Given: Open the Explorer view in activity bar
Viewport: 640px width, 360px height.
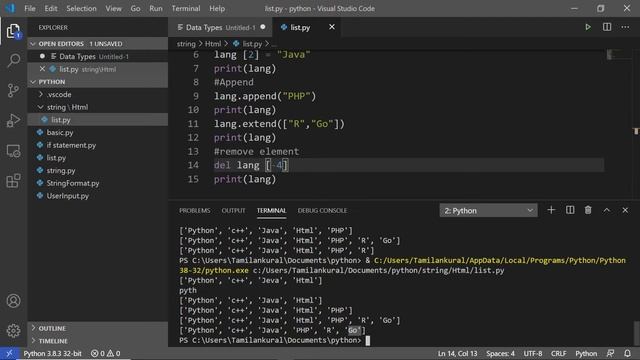Looking at the screenshot, I should point(13,31).
